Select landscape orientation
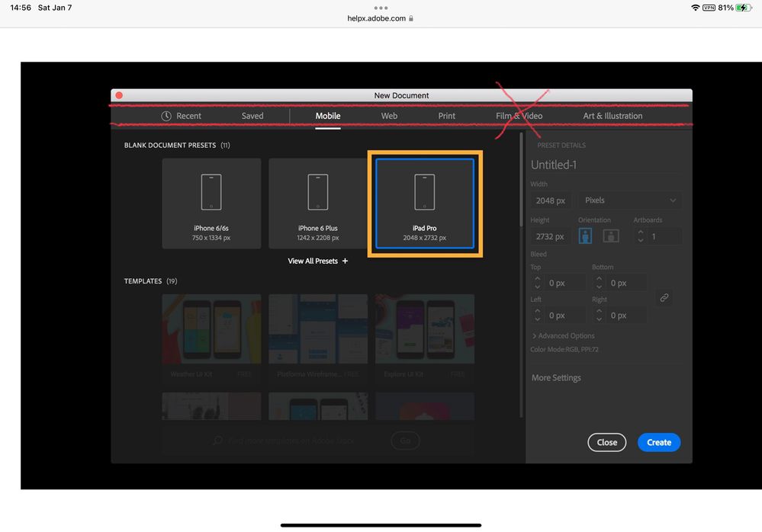The image size is (762, 532). (x=611, y=236)
